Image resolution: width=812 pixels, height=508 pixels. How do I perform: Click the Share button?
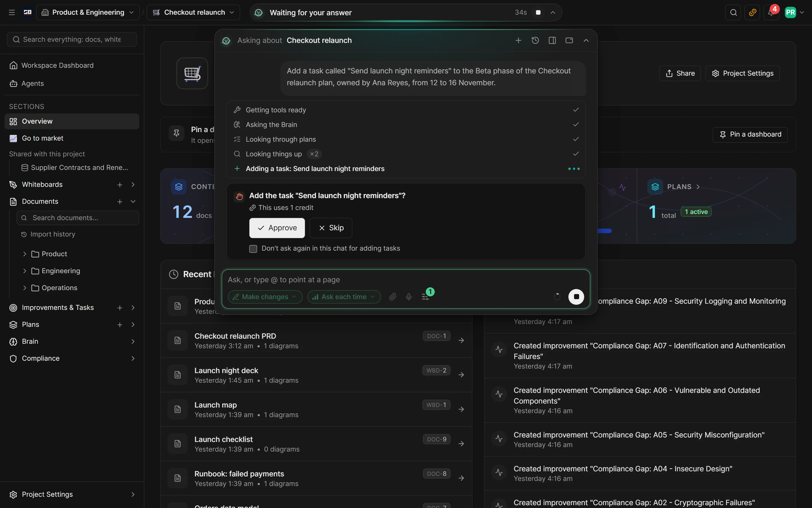coord(680,73)
